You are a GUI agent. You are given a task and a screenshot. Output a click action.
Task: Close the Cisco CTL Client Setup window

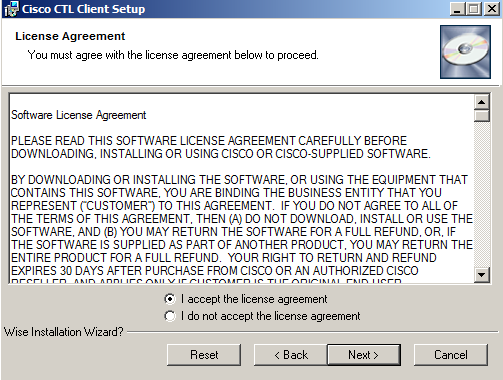[492, 9]
